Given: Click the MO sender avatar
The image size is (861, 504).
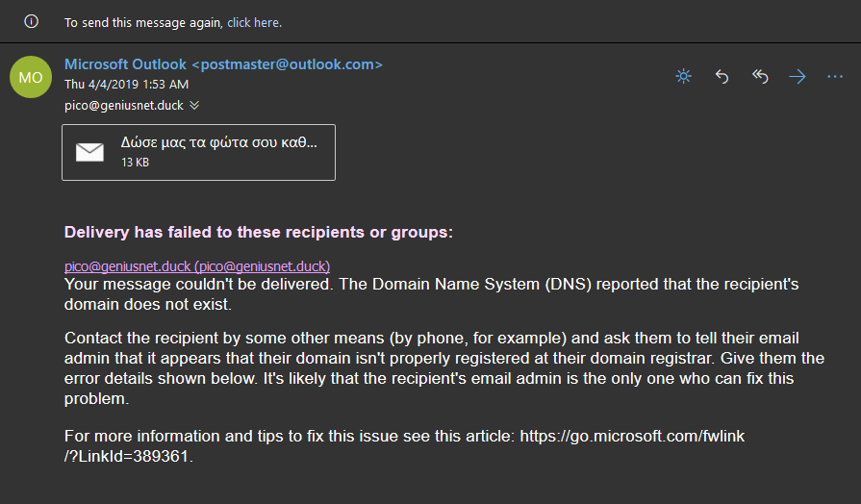Looking at the screenshot, I should pos(31,77).
